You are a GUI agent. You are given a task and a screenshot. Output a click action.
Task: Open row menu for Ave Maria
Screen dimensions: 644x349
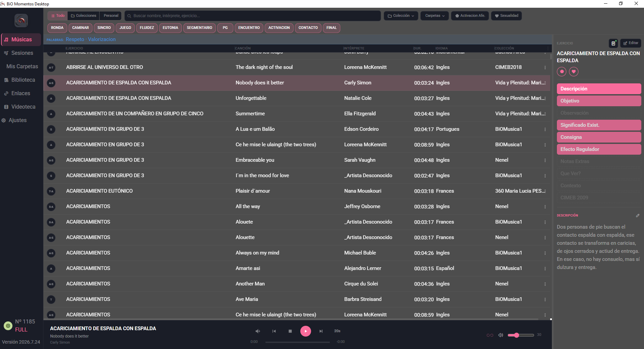[545, 300]
